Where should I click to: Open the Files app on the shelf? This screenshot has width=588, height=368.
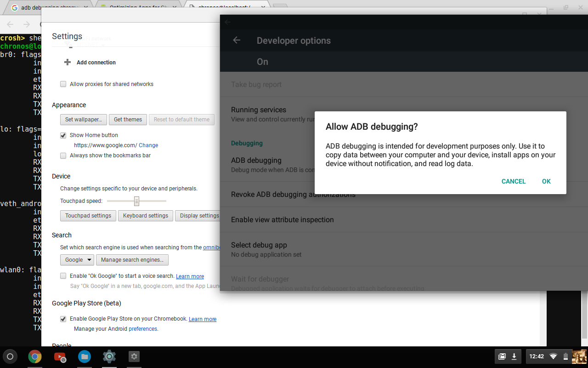(84, 356)
